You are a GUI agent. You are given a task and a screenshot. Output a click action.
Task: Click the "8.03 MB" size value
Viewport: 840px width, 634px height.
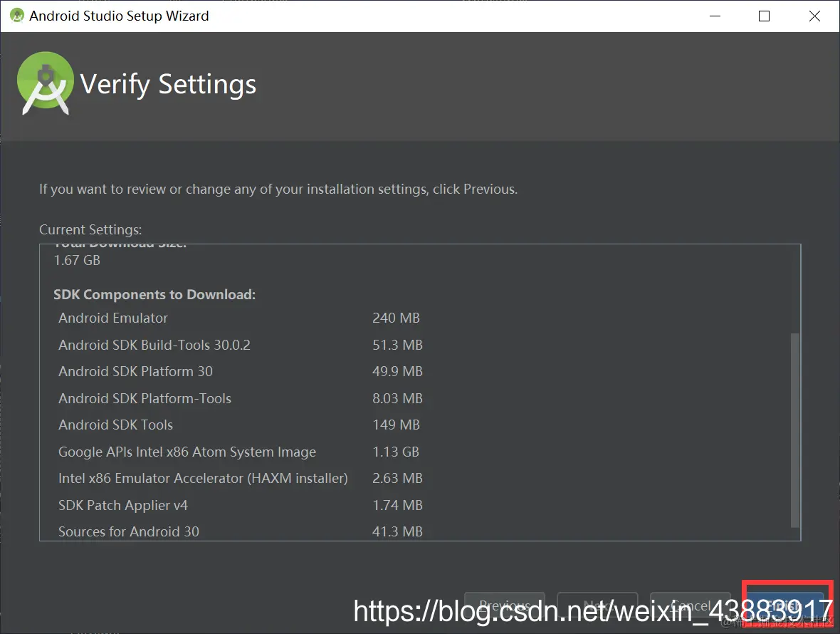click(x=397, y=398)
